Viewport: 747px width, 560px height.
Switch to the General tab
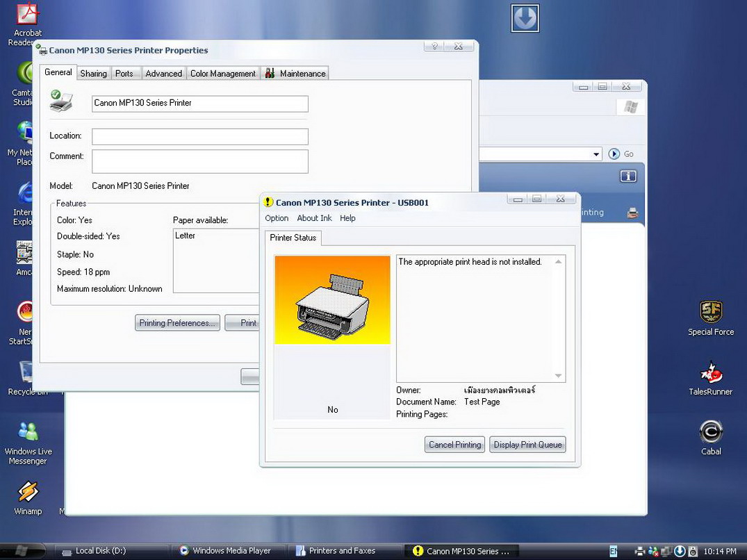[x=58, y=72]
